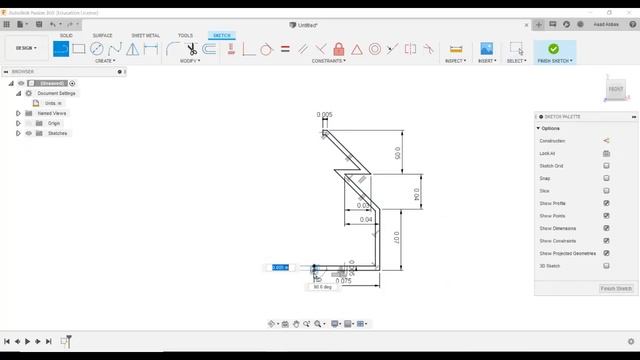Apply Fix/Lock constraint icon
This screenshot has height=360, width=640.
click(x=339, y=49)
